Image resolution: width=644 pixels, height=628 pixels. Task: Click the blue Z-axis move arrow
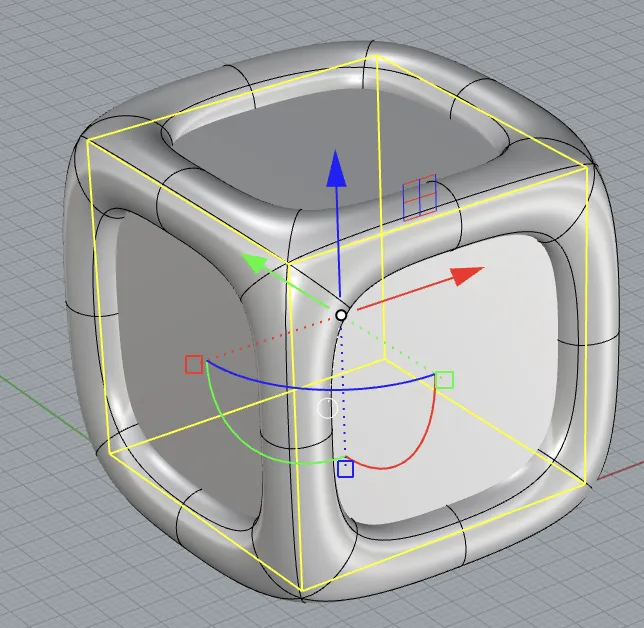click(x=336, y=168)
